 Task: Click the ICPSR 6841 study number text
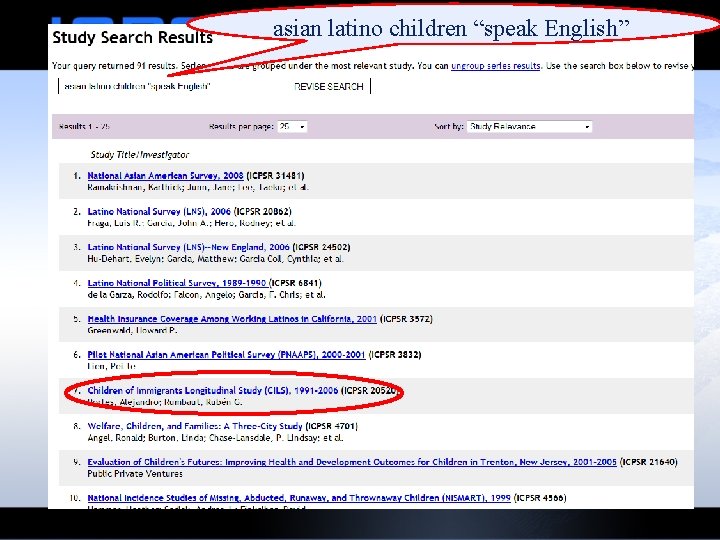296,283
